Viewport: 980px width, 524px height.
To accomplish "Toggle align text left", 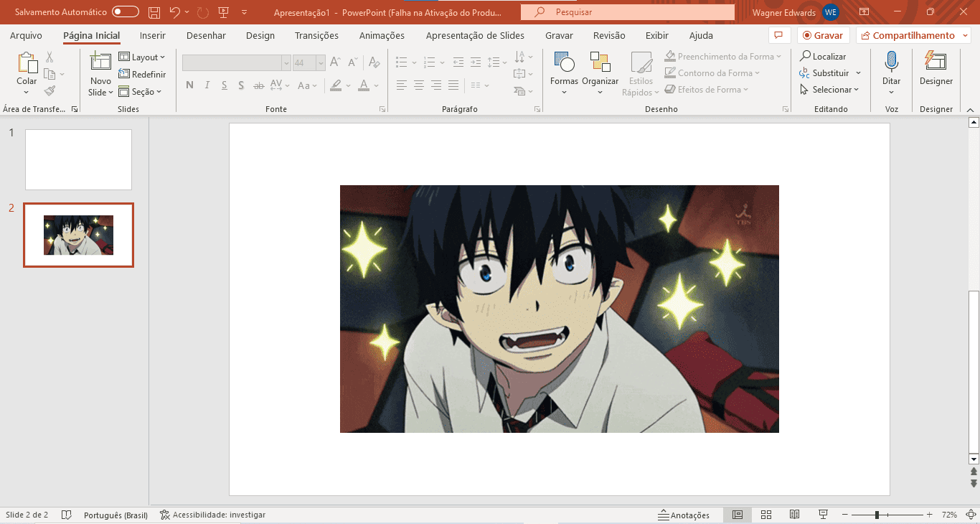I will pyautogui.click(x=401, y=85).
